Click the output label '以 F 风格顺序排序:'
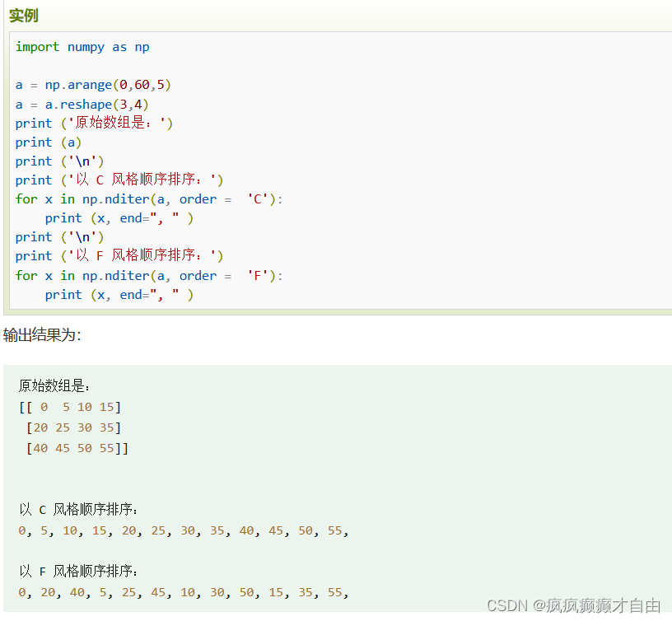Screen dimensions: 672x621 click(x=78, y=572)
